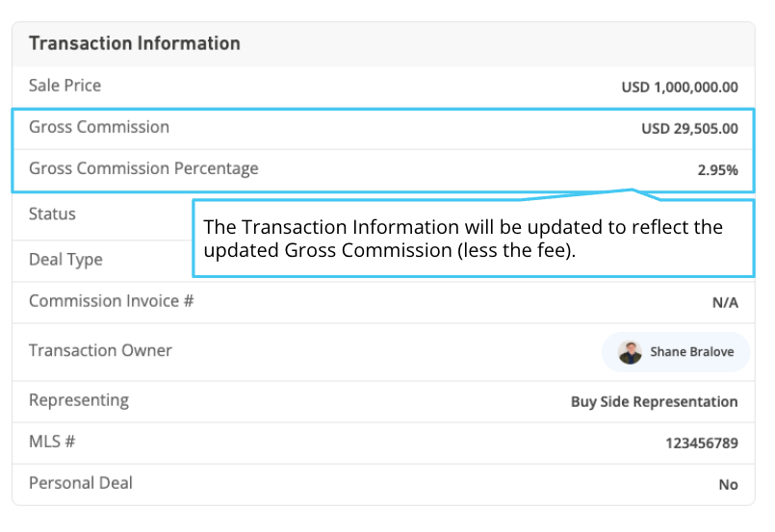775x532 pixels.
Task: Select the Sale Price label
Action: [x=65, y=86]
